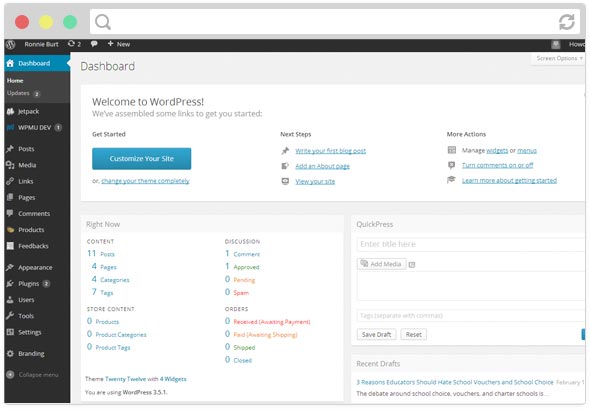Image resolution: width=590 pixels, height=410 pixels.
Task: Open the Categories link in Right Now
Action: (115, 280)
